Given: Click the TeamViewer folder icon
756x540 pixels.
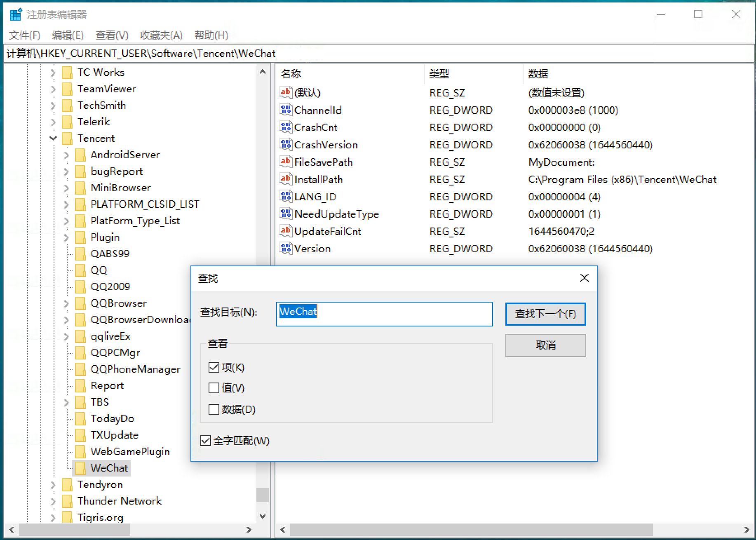Looking at the screenshot, I should [x=67, y=89].
